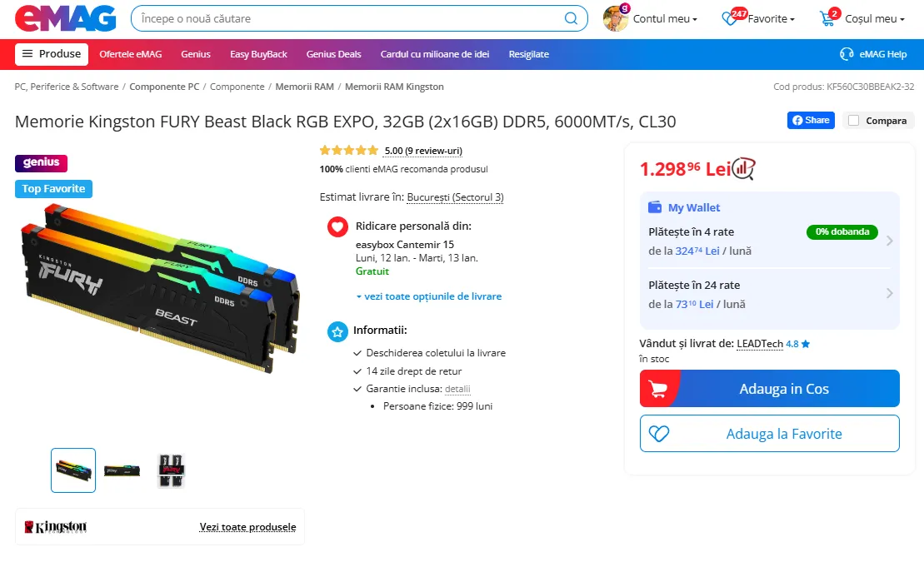Click the Favorite heart icon in header

pos(729,19)
